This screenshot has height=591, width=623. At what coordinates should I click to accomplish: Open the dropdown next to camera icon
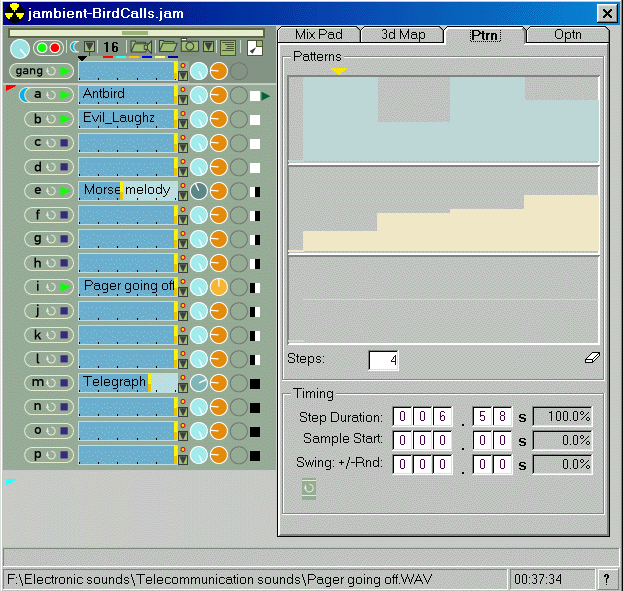click(x=208, y=47)
